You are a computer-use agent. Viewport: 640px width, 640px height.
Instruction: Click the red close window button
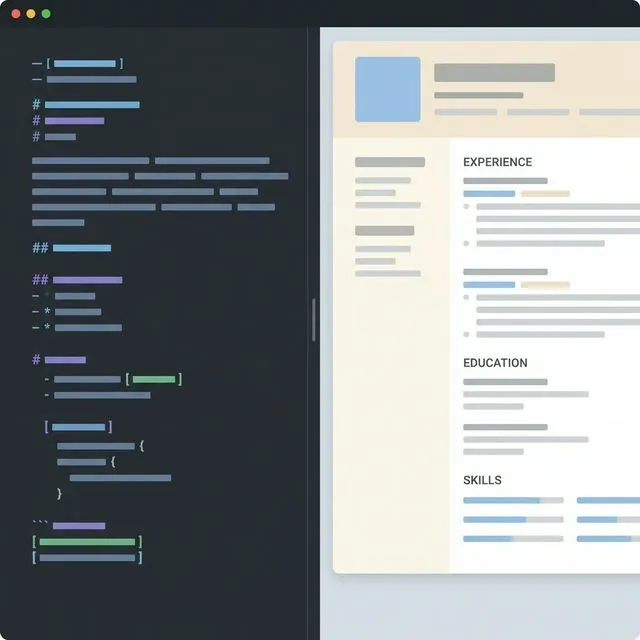(15, 14)
